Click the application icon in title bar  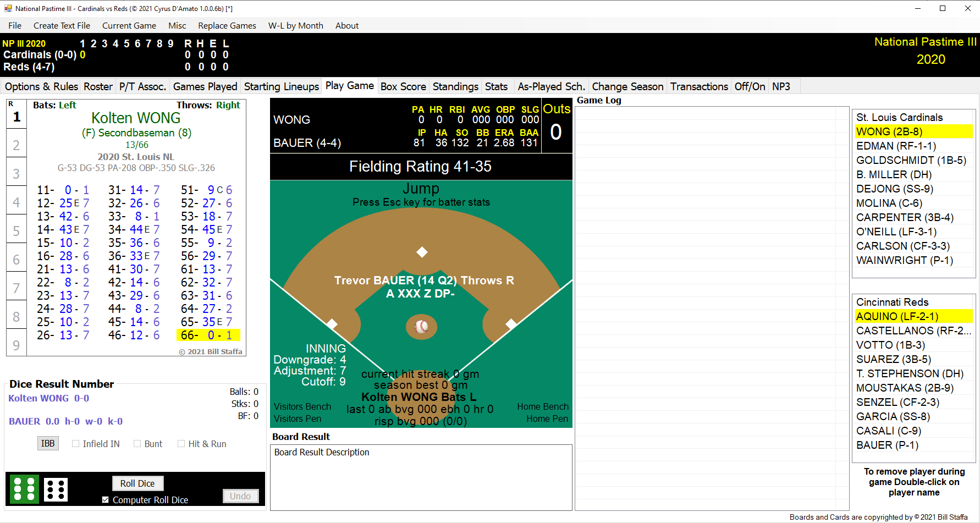coord(8,8)
